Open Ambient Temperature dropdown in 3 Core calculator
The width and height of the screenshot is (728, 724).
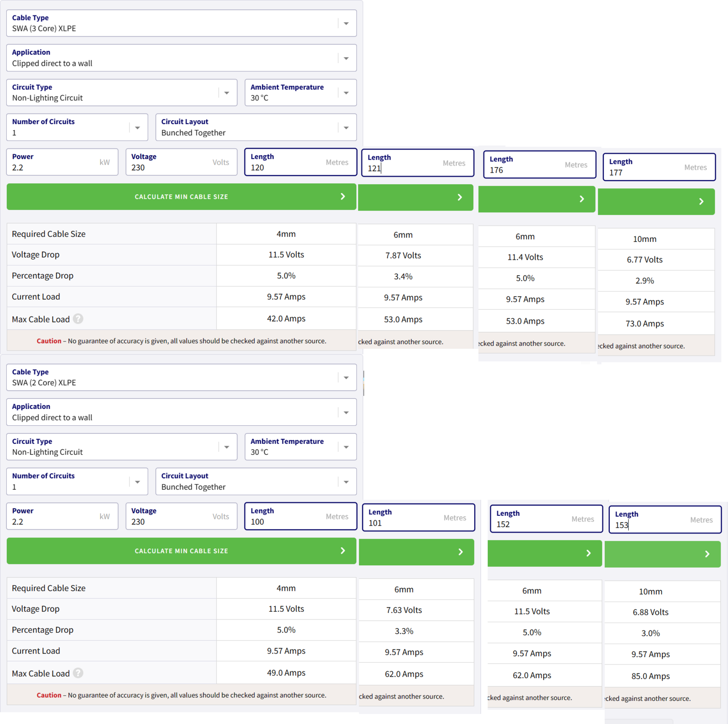pos(300,93)
